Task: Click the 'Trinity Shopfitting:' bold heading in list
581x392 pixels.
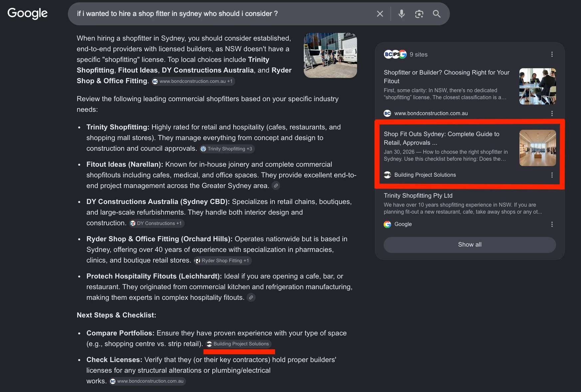Action: tap(118, 127)
